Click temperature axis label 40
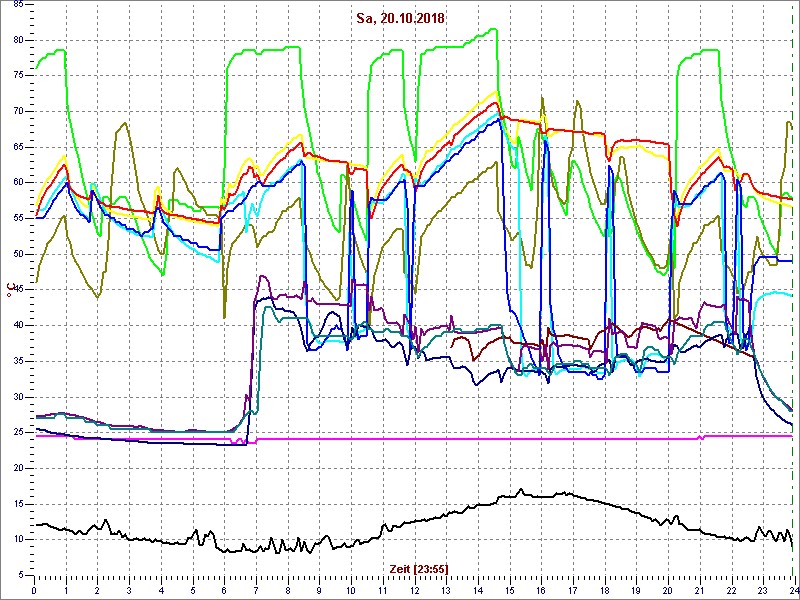This screenshot has width=800, height=600. [x=17, y=326]
